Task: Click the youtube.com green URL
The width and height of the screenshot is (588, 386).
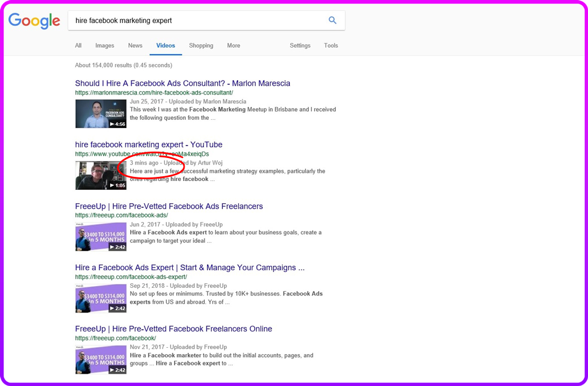Action: point(142,154)
